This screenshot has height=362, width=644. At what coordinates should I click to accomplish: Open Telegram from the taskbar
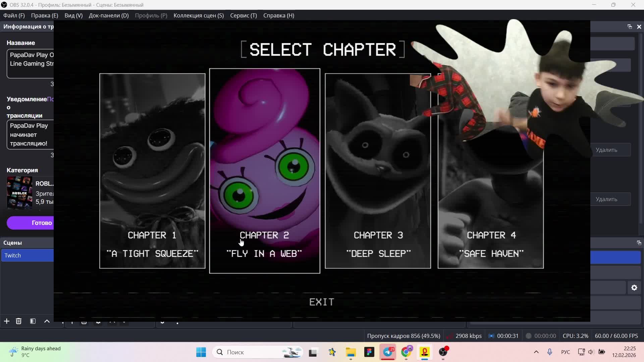click(388, 352)
